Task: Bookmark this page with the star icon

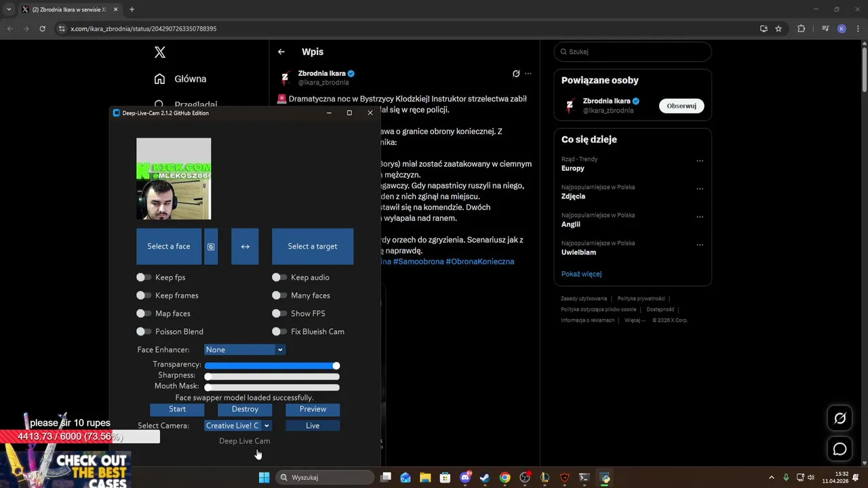Action: point(778,28)
